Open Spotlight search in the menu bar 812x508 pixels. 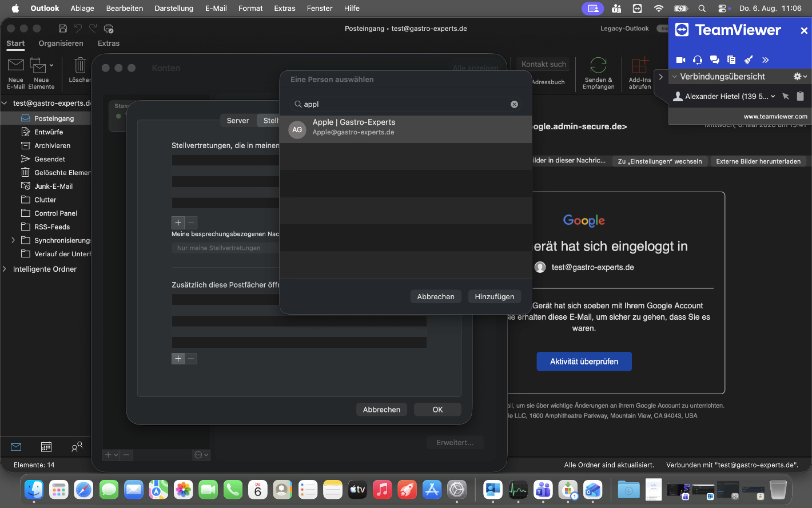tap(702, 9)
